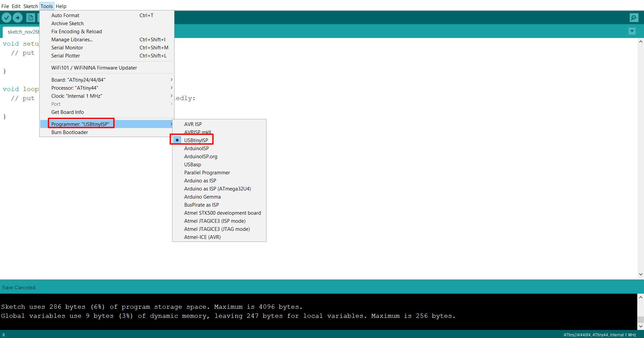Select Atmel JTAGICE3 (ISP mode)
This screenshot has height=338, width=644.
pyautogui.click(x=219, y=221)
